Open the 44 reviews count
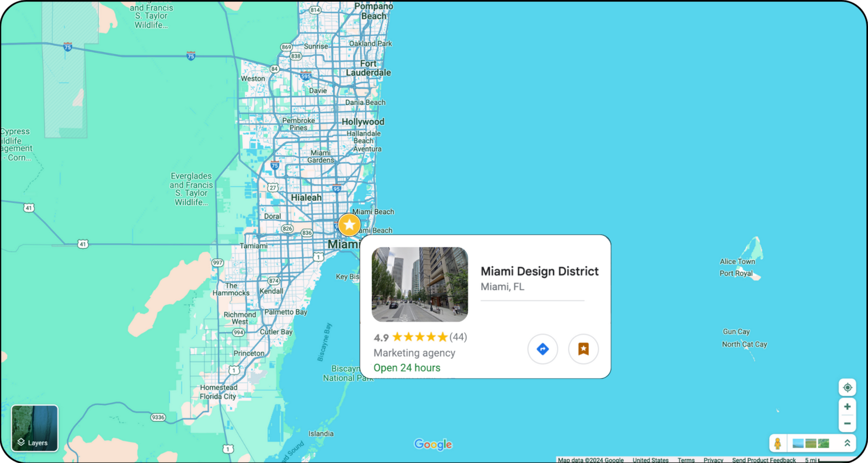Image resolution: width=868 pixels, height=463 pixels. [x=458, y=337]
